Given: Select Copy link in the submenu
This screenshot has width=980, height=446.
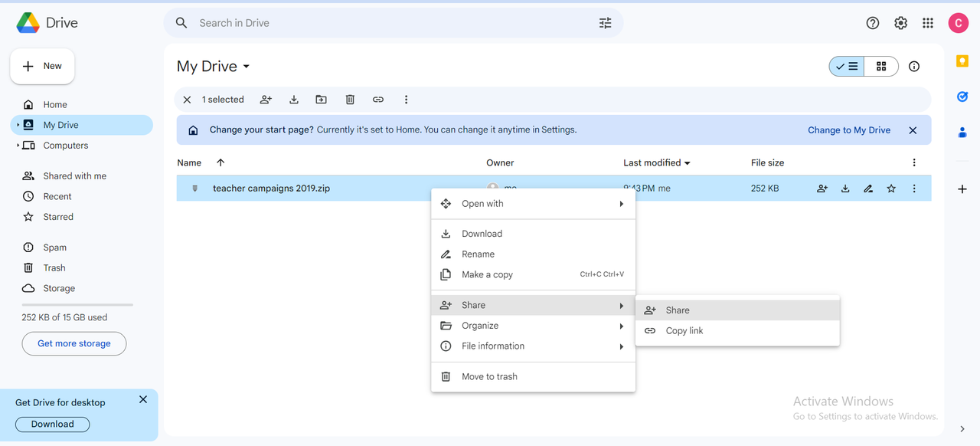Looking at the screenshot, I should [x=738, y=331].
